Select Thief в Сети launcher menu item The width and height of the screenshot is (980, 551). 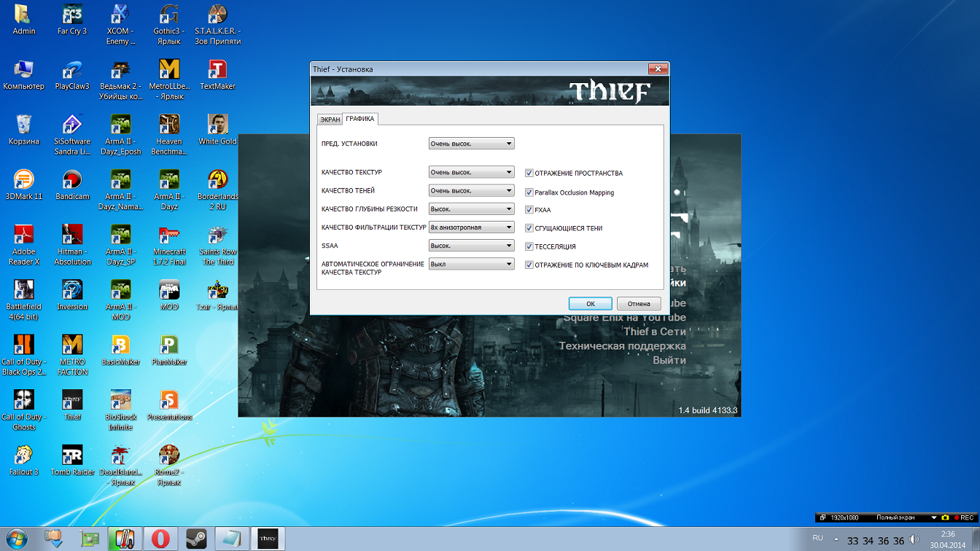[x=655, y=332]
